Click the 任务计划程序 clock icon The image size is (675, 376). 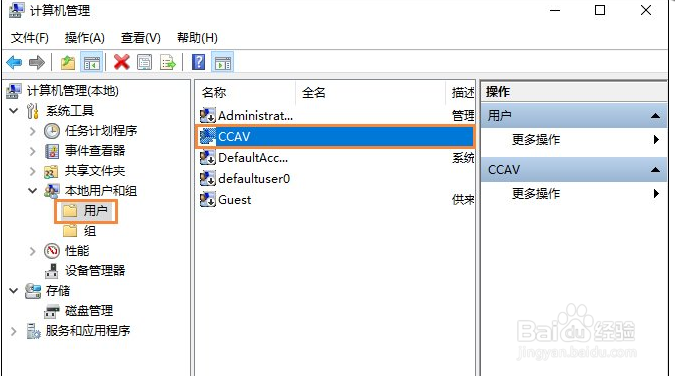pyautogui.click(x=52, y=131)
